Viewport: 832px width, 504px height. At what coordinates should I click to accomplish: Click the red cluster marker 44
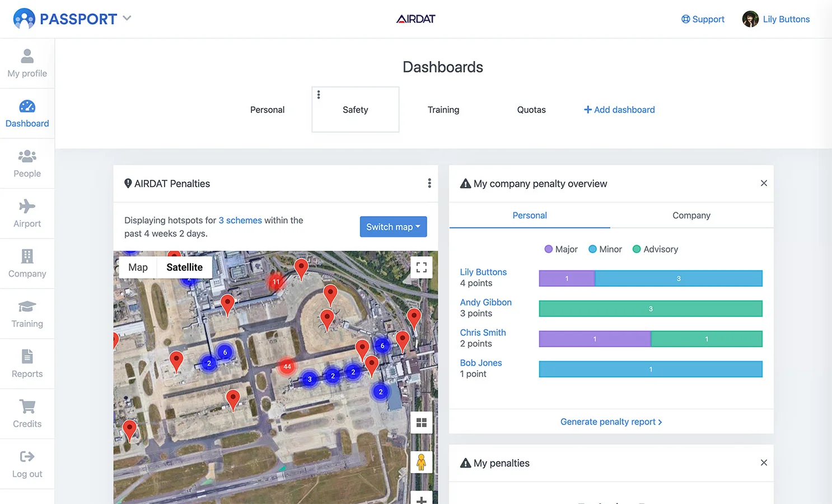click(x=287, y=367)
